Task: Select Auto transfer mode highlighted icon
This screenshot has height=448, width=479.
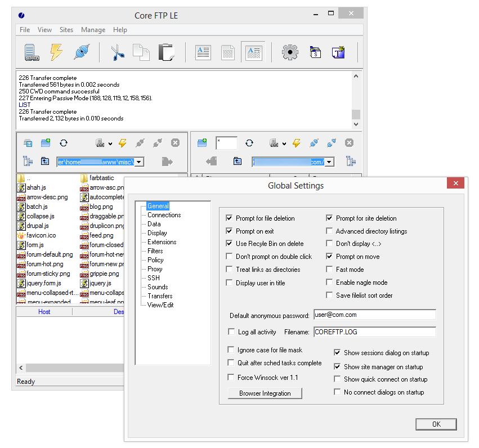Action: [x=253, y=52]
